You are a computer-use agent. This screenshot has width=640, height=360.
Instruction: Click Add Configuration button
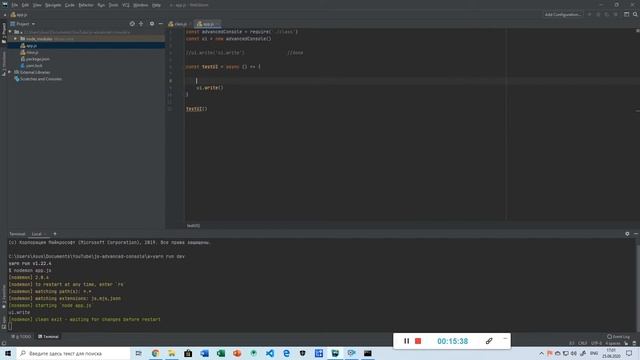562,15
